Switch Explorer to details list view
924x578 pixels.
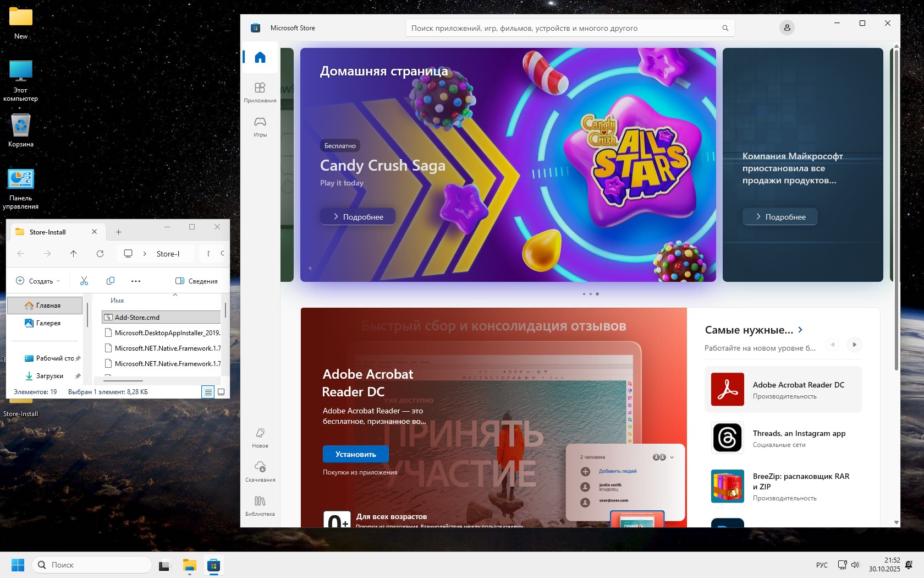[x=208, y=392]
